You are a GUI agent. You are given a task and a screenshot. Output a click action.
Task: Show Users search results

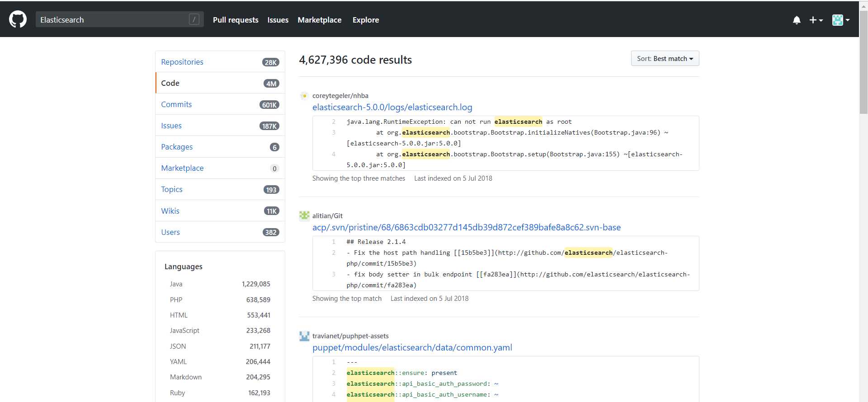(x=220, y=232)
